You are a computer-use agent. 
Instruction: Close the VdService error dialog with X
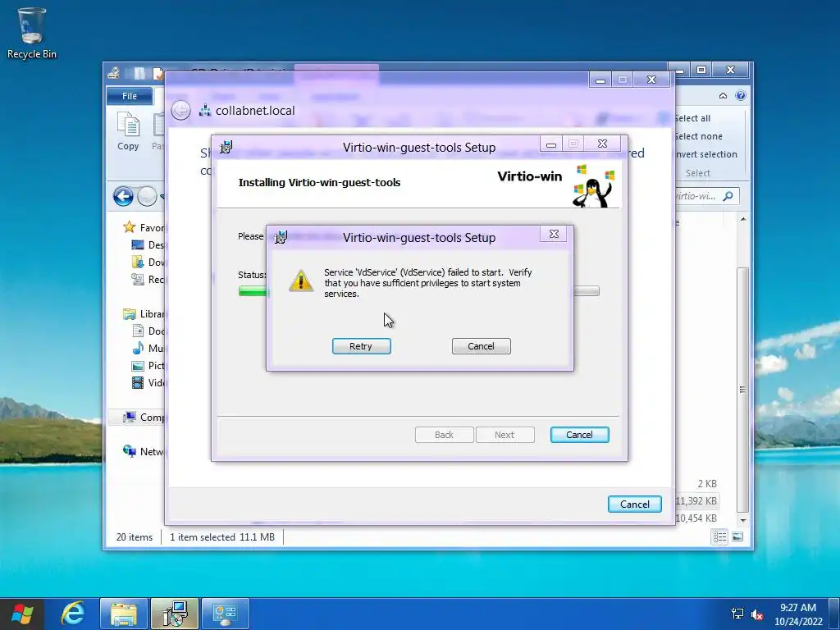coord(554,234)
